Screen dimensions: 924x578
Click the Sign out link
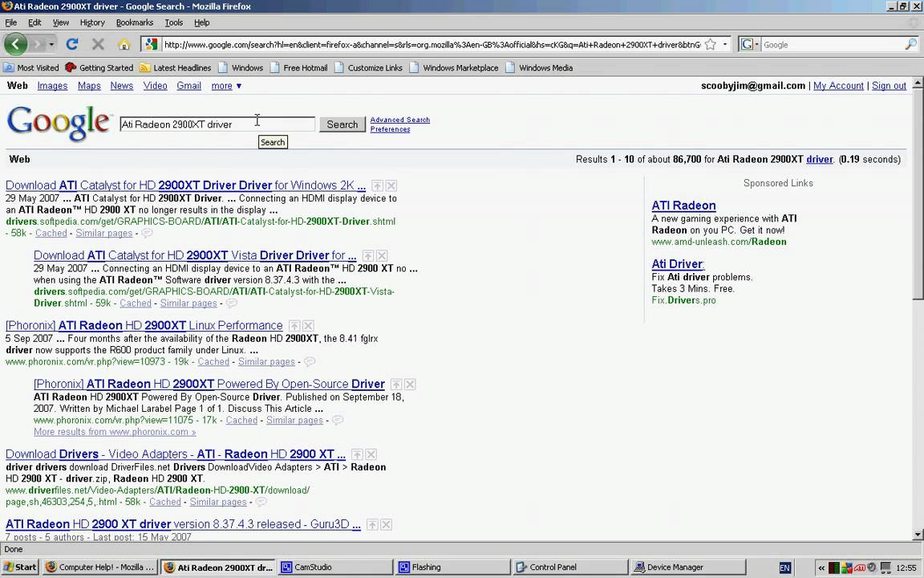pyautogui.click(x=889, y=86)
